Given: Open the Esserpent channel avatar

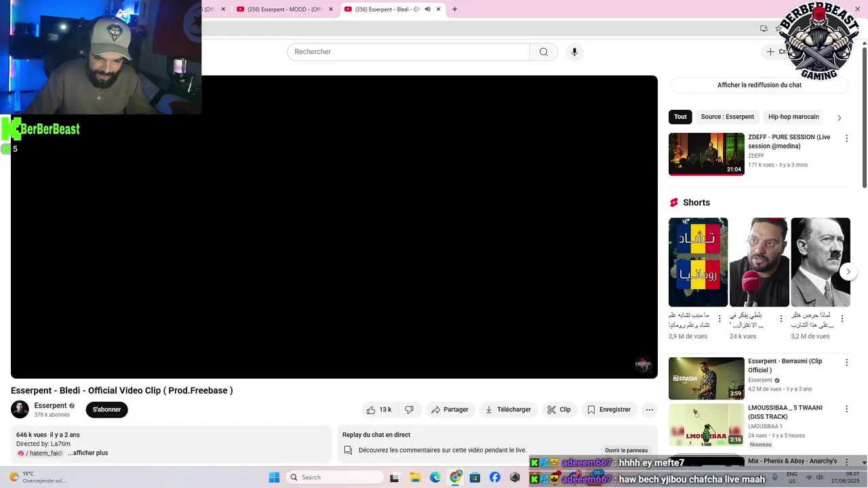Looking at the screenshot, I should click(x=20, y=409).
